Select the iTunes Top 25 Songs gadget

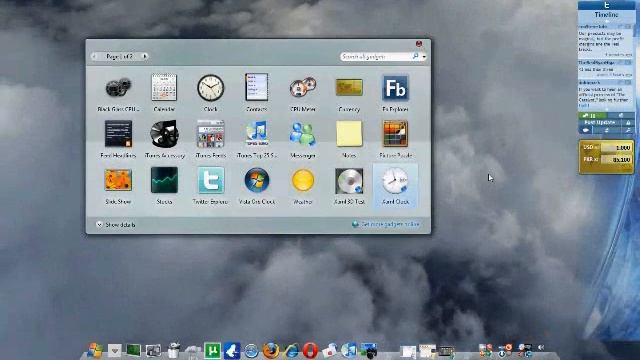(257, 139)
